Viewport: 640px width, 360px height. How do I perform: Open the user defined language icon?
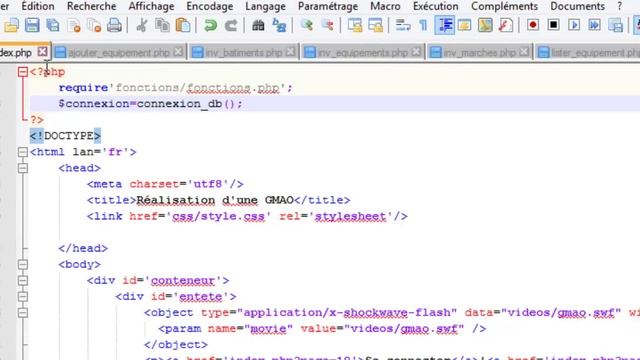pos(464,25)
